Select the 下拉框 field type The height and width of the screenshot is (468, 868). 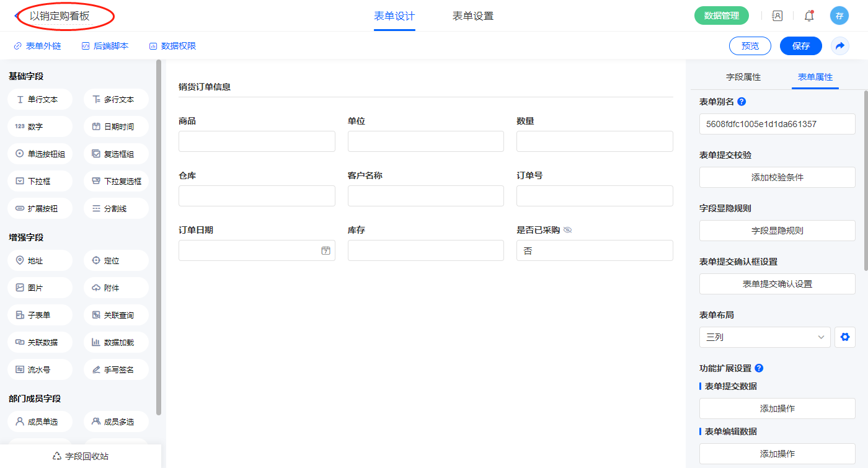[x=40, y=181]
